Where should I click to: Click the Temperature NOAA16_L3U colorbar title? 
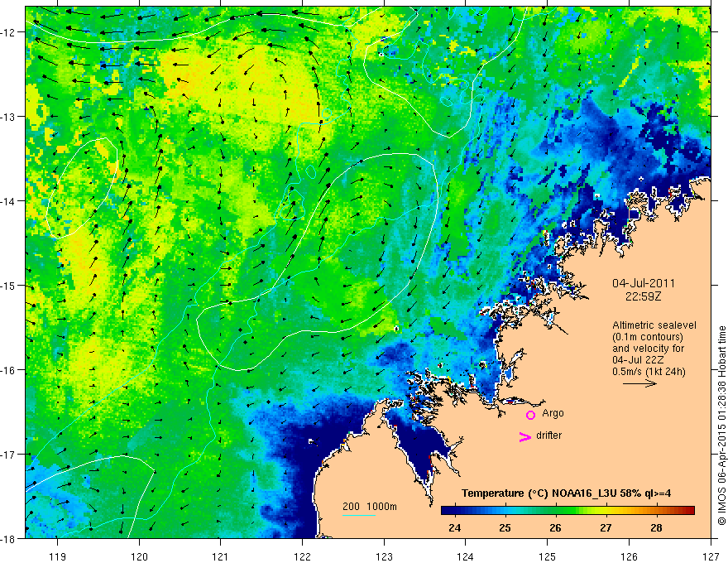(x=567, y=493)
